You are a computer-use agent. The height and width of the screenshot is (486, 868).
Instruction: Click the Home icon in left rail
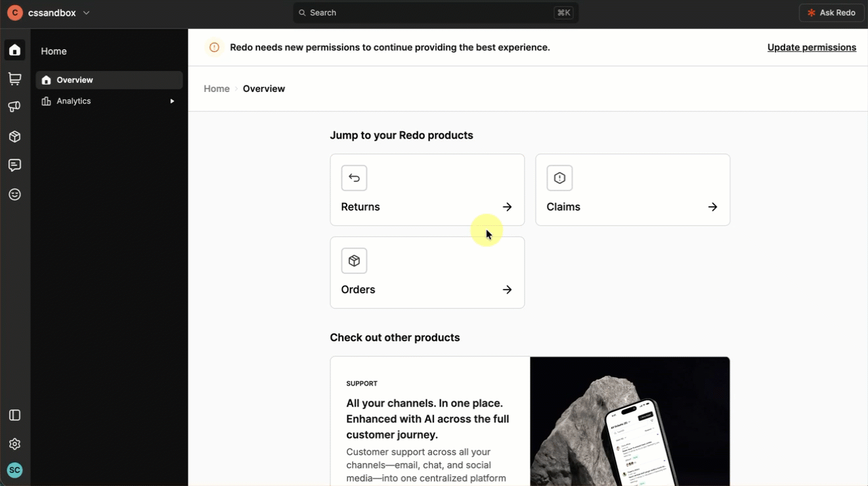[x=14, y=51]
